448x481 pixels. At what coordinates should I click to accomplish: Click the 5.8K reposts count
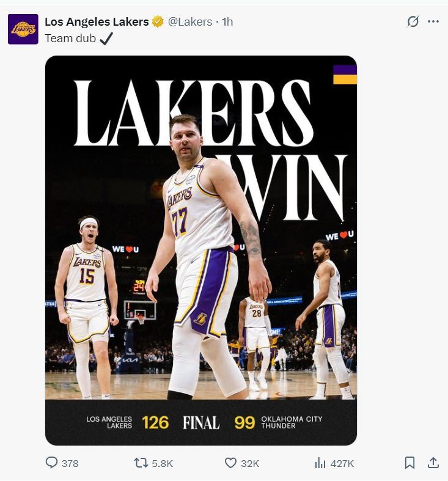coord(162,464)
